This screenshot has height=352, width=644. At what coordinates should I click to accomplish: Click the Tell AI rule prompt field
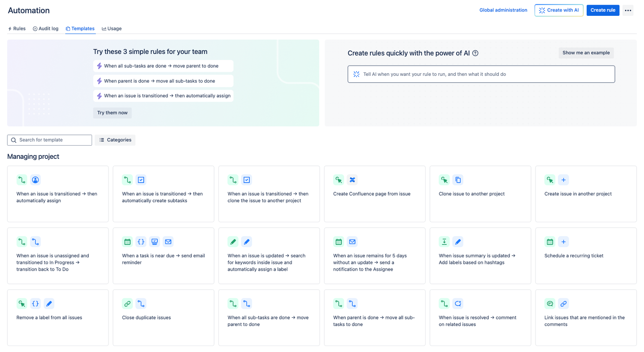pos(481,74)
